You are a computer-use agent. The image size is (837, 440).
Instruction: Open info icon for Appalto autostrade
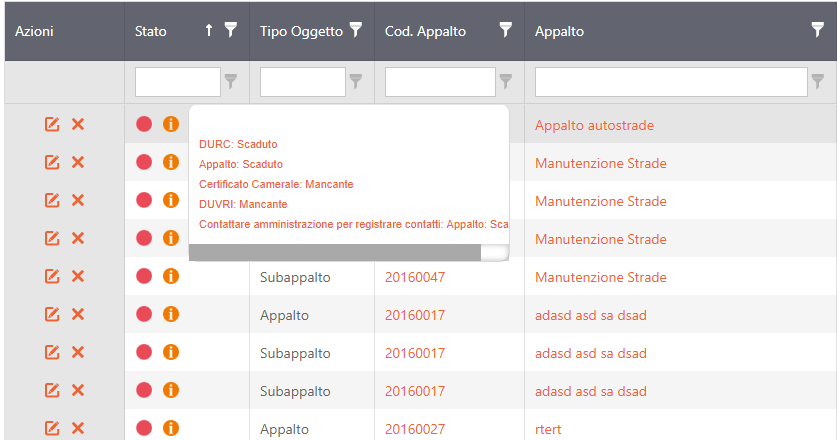[x=171, y=124]
